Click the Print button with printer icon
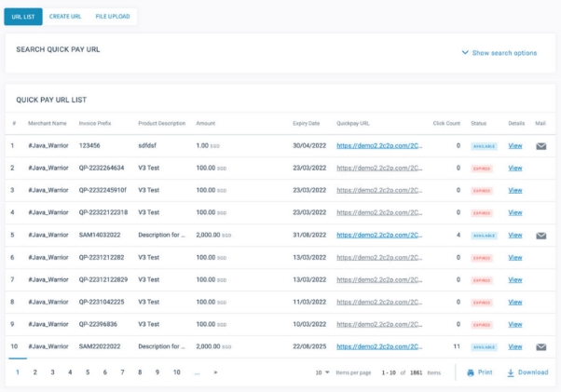This screenshot has width=561, height=392. tap(479, 372)
